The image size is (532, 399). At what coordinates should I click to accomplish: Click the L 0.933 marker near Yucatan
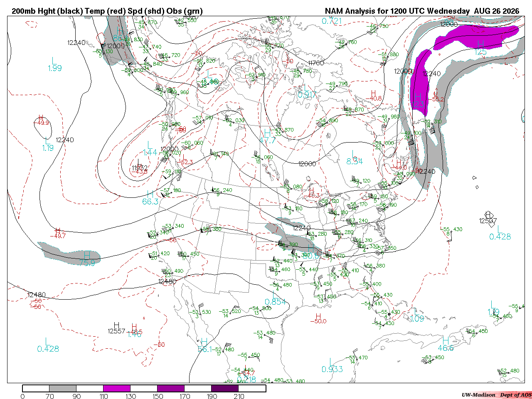pyautogui.click(x=332, y=365)
